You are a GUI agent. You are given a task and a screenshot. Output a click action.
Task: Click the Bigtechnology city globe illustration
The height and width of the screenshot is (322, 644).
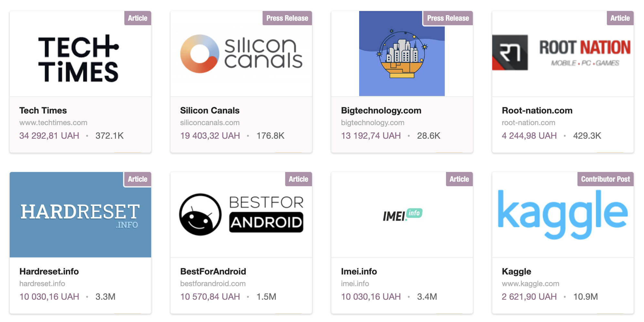(401, 55)
